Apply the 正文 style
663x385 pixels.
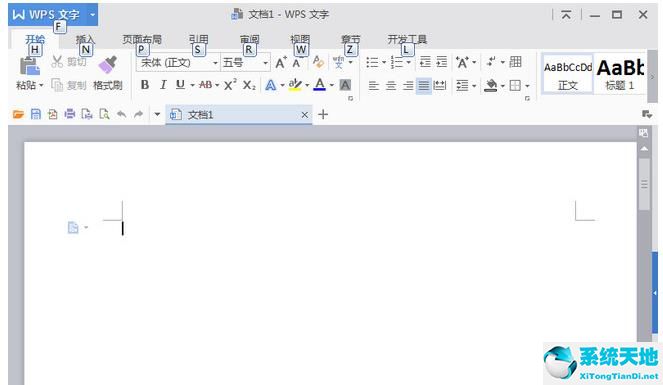click(x=567, y=74)
